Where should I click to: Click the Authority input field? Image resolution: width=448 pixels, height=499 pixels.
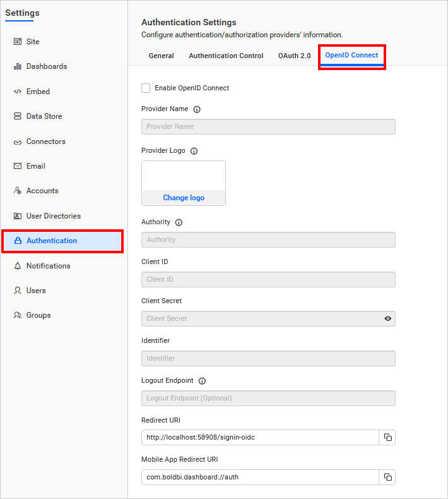[268, 239]
